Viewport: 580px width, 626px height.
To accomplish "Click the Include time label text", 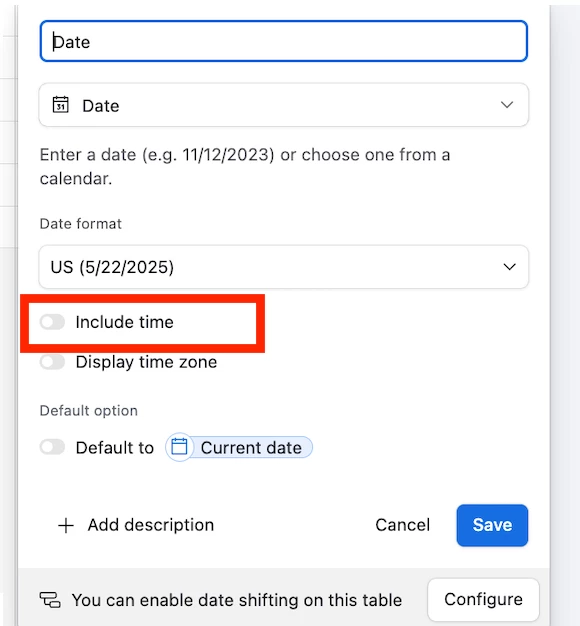I will pyautogui.click(x=125, y=322).
